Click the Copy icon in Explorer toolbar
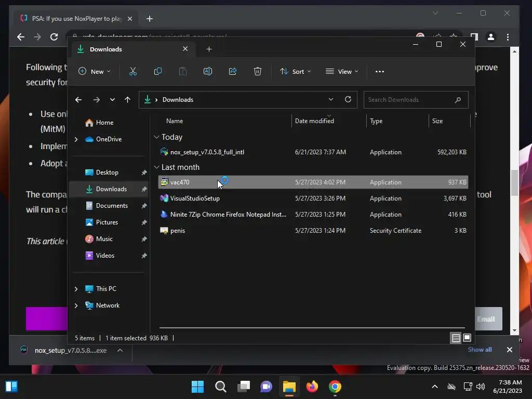 pos(158,72)
